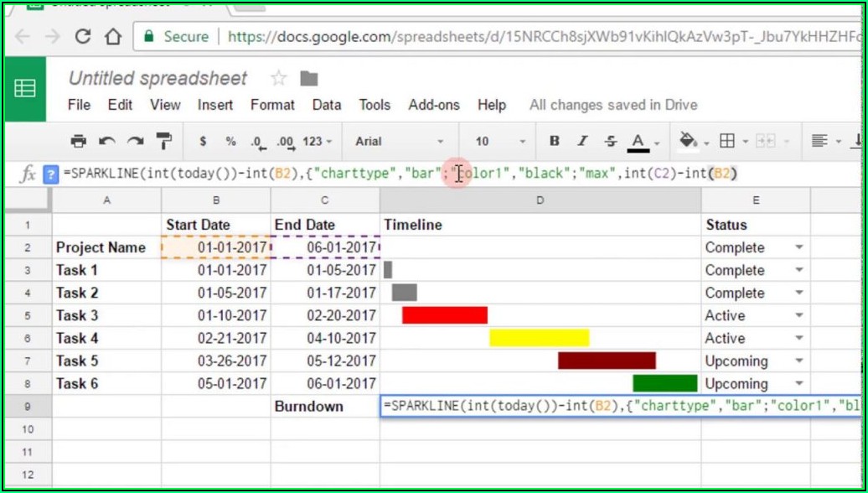The image size is (868, 493).
Task: Open Status dropdown for Task 3 row
Action: [798, 316]
